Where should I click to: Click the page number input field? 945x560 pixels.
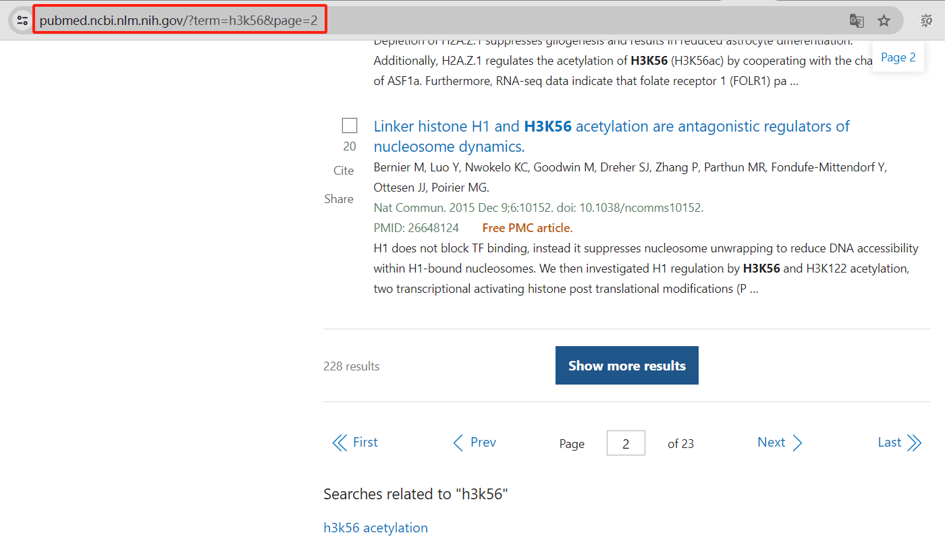(x=626, y=443)
